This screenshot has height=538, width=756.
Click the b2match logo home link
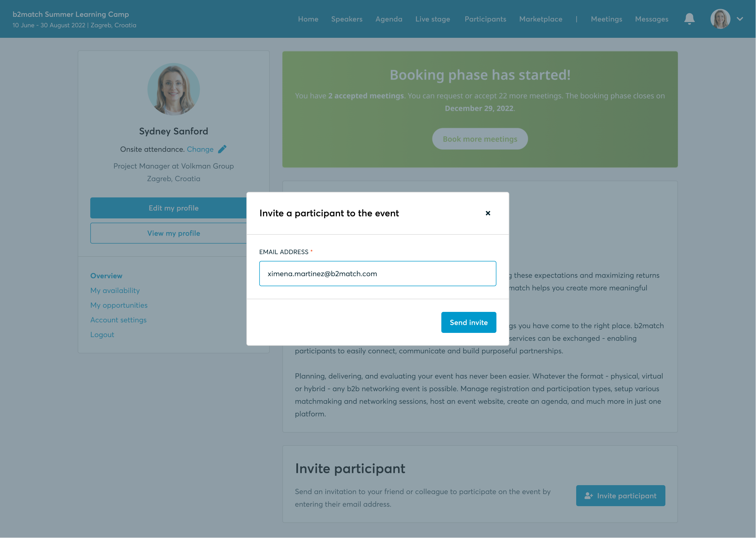tap(70, 14)
